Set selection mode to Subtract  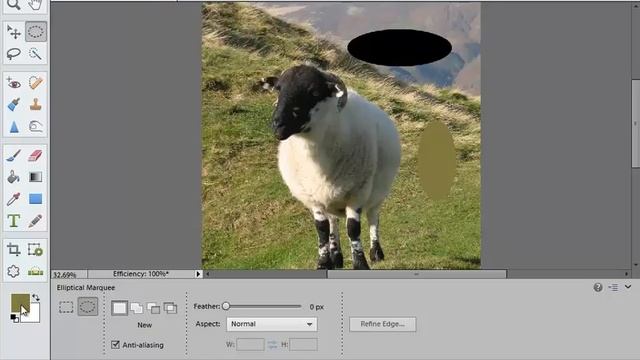tap(153, 308)
